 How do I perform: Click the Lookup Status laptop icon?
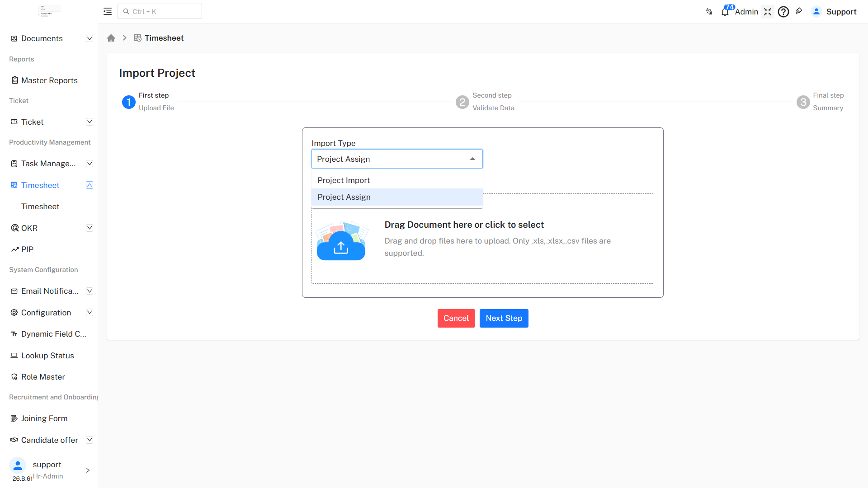pyautogui.click(x=14, y=356)
